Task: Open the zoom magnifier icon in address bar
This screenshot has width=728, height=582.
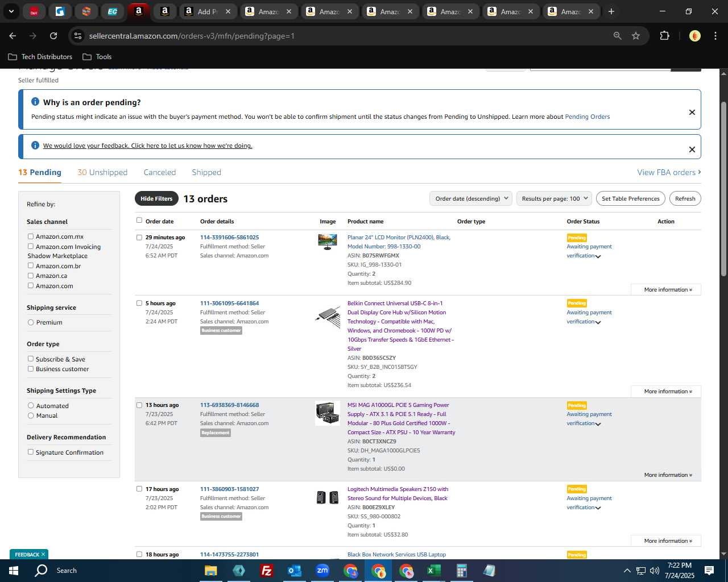Action: (618, 36)
